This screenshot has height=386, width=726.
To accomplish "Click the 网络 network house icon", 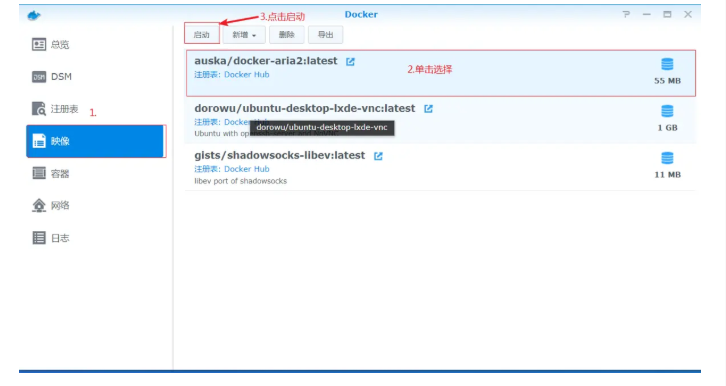I will point(39,205).
